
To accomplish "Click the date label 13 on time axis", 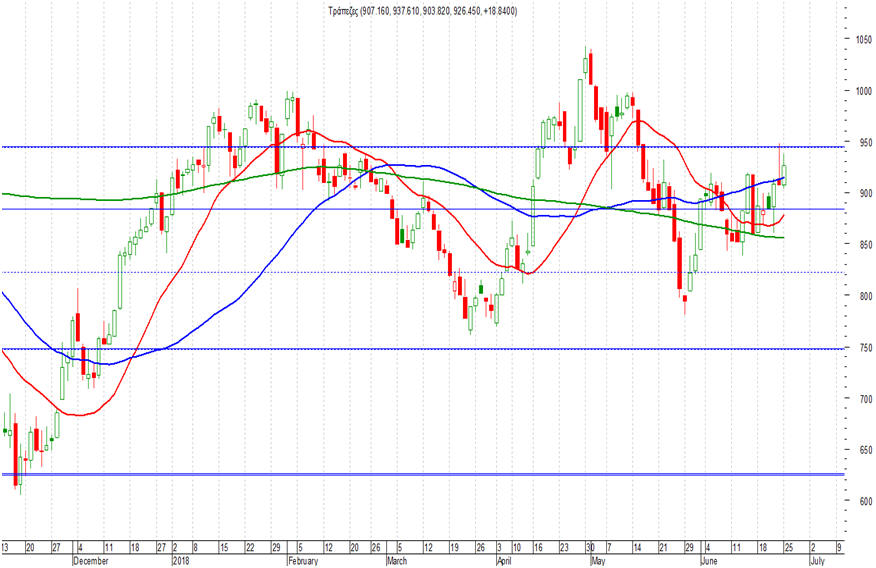I will click(4, 547).
